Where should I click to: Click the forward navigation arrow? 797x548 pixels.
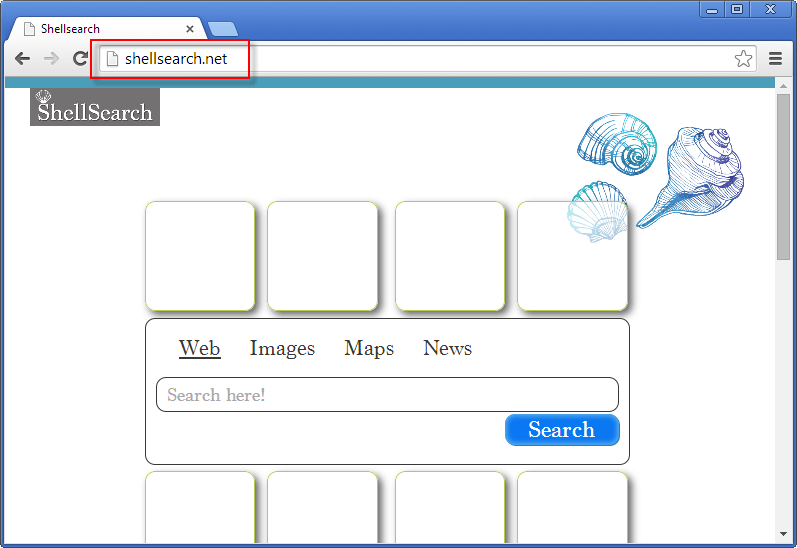click(51, 58)
